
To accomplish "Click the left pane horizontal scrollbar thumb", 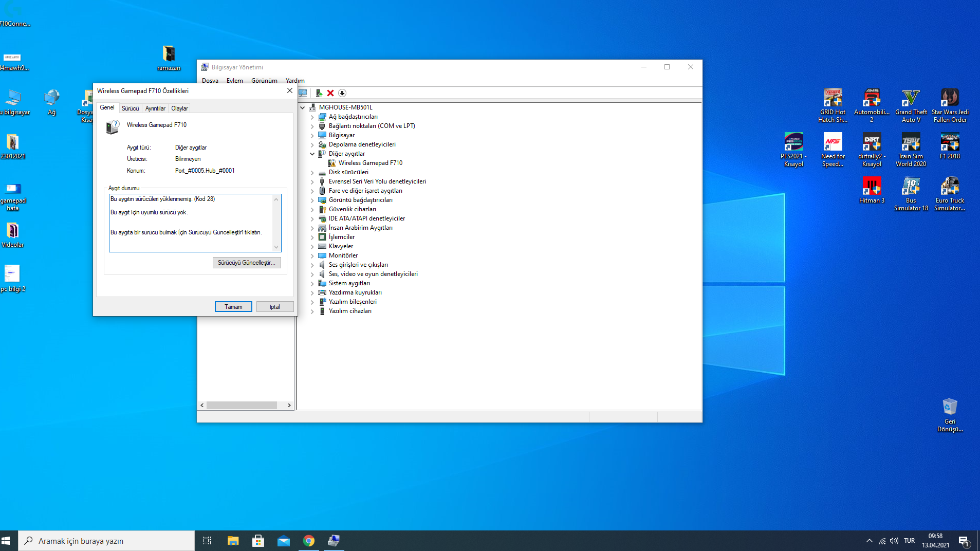I will point(242,406).
